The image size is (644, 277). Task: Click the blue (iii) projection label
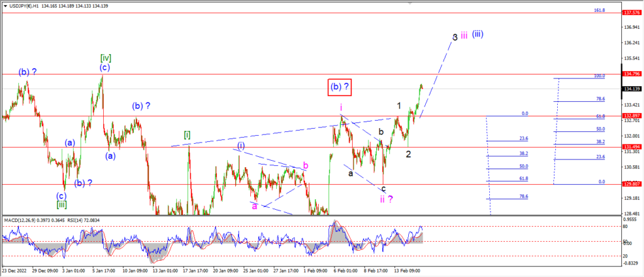[477, 35]
